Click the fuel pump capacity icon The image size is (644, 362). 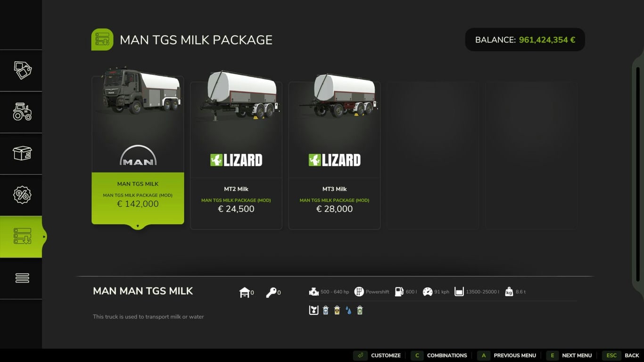(399, 292)
